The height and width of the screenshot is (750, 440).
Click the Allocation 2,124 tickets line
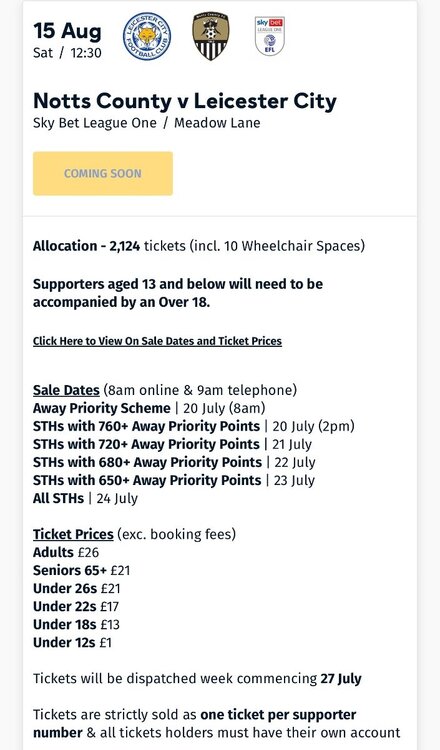pyautogui.click(x=199, y=246)
